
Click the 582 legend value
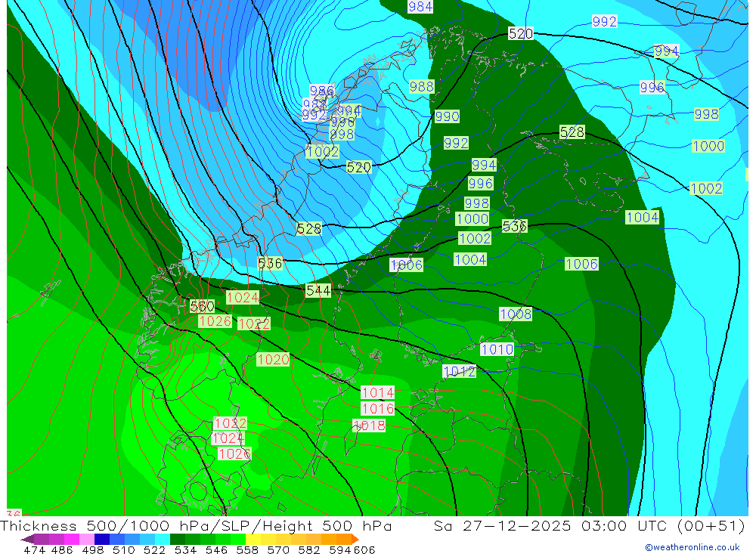308,550
